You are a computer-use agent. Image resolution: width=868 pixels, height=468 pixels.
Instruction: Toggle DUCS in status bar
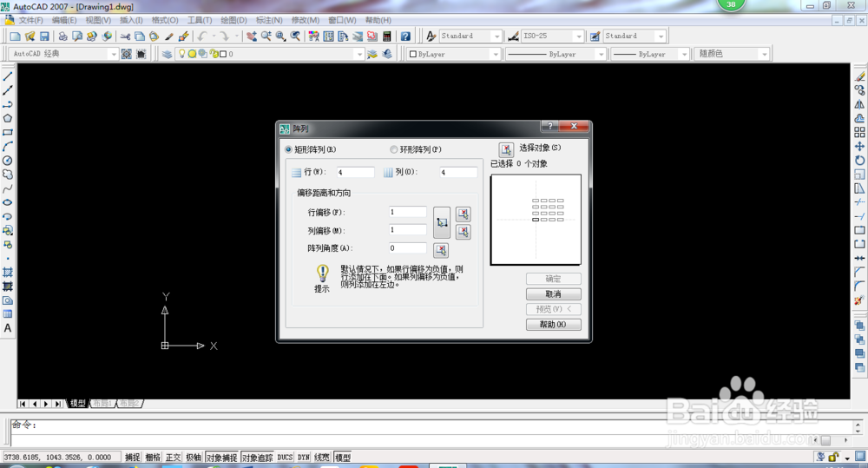click(285, 458)
